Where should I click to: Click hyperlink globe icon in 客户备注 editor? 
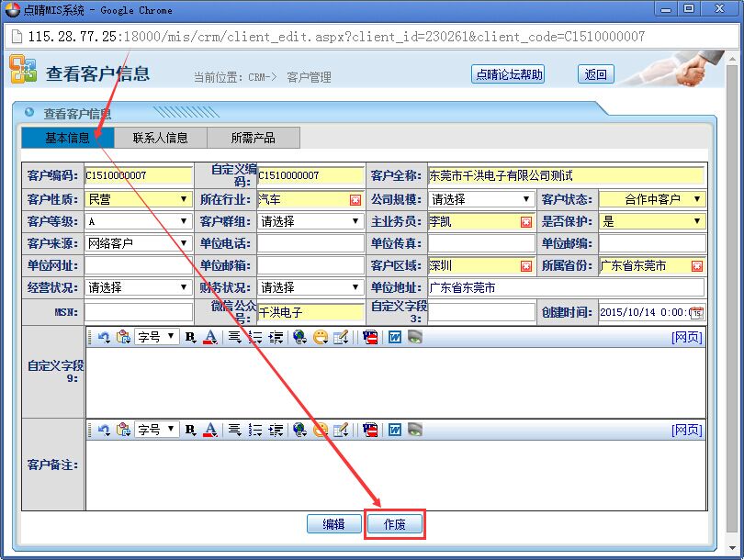(300, 430)
